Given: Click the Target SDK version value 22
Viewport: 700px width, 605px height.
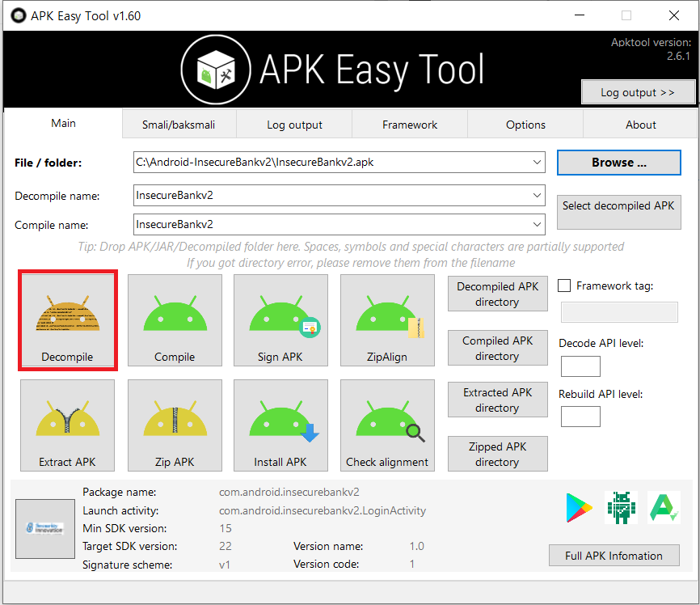Looking at the screenshot, I should (226, 546).
